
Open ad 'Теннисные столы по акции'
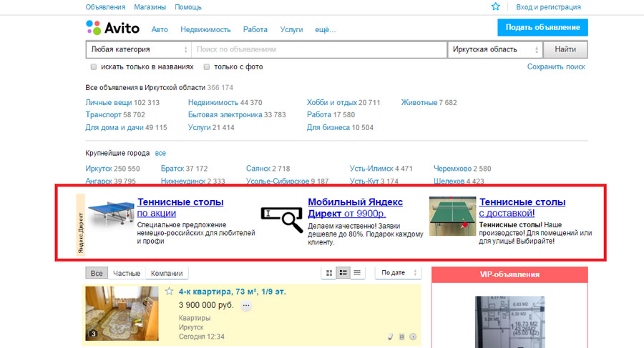coord(180,208)
